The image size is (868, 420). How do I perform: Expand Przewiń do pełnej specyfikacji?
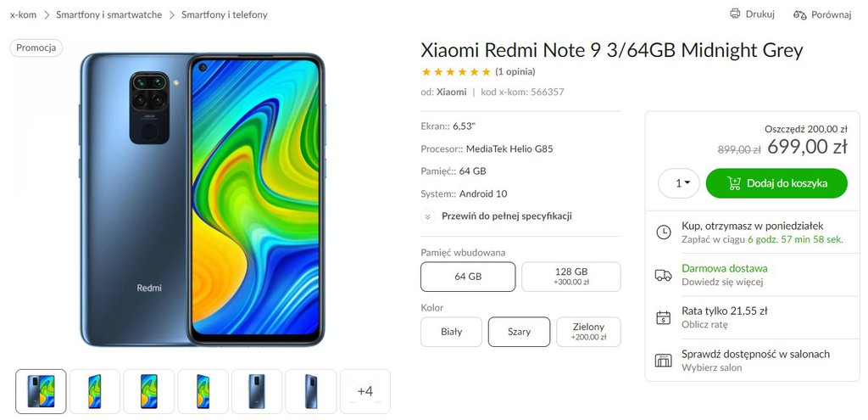coord(507,216)
